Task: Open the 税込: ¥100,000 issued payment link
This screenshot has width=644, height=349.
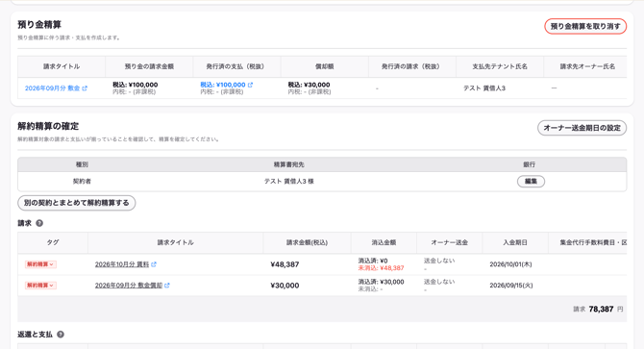Action: (x=223, y=85)
